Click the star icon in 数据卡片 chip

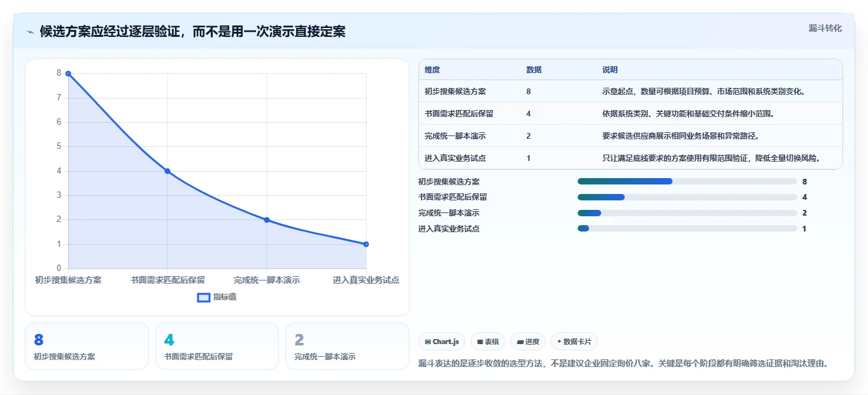pyautogui.click(x=559, y=342)
